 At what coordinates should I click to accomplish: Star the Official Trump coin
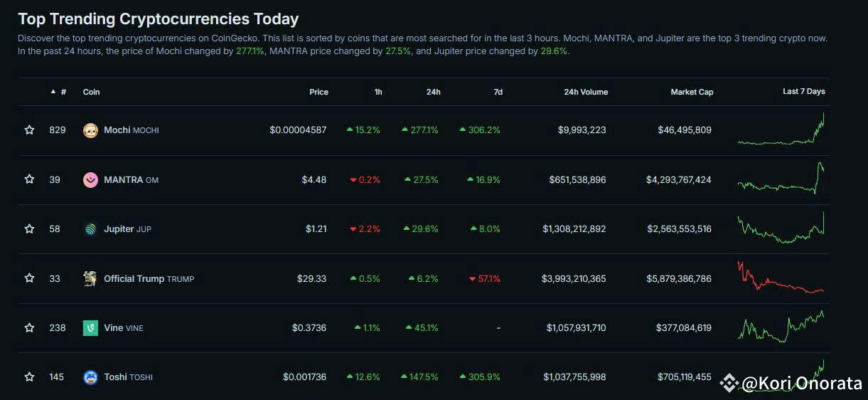tap(29, 278)
